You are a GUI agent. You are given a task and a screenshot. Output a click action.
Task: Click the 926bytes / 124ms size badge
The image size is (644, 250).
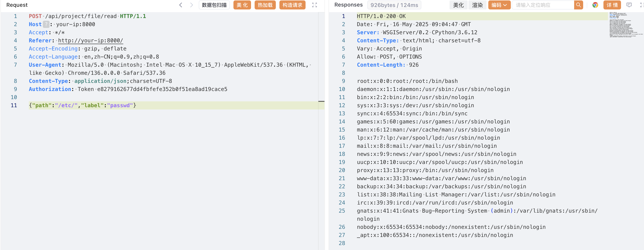click(394, 5)
